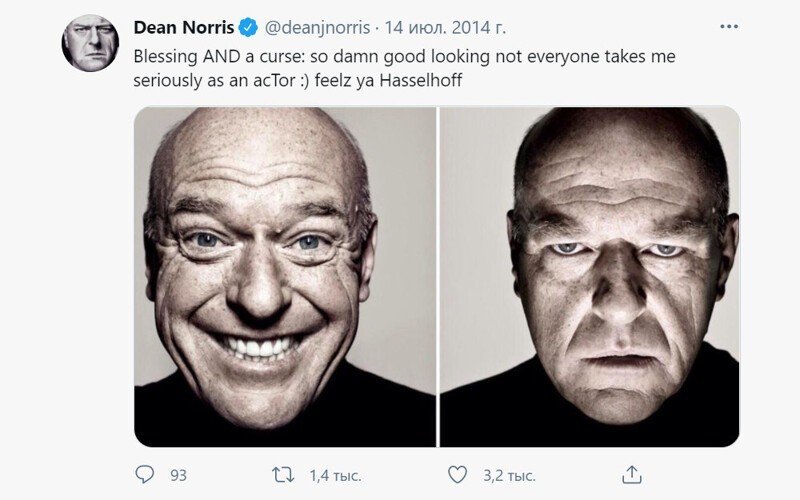Click the like count 3,2 тыс.
This screenshot has height=500, width=800.
(x=508, y=474)
